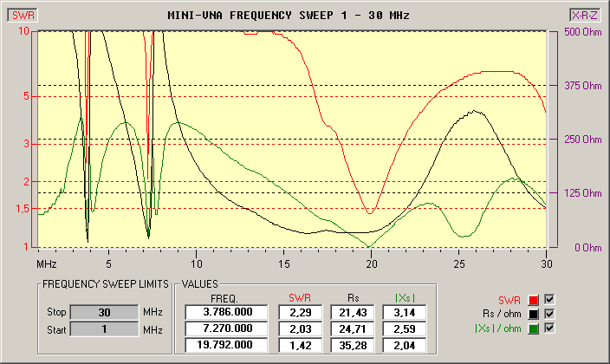Click the 125 Ohm axis label
The width and height of the screenshot is (610, 364).
coord(583,193)
